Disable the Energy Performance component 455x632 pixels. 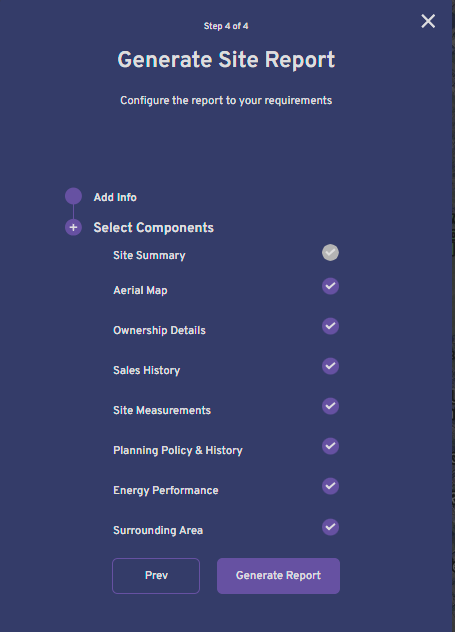tap(330, 486)
